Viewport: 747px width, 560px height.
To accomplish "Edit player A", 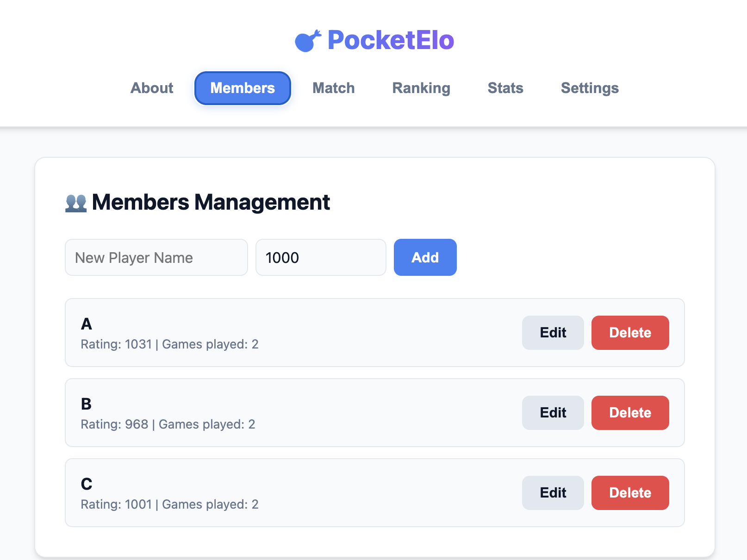I will [553, 333].
